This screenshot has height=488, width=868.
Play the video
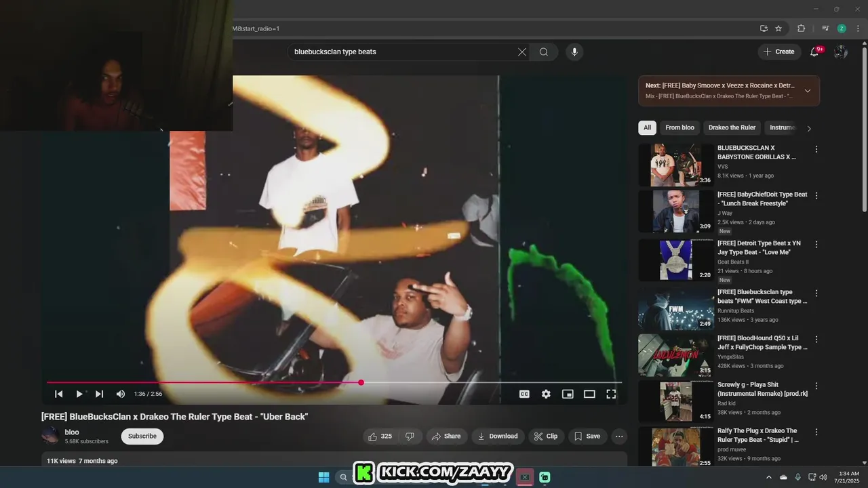pyautogui.click(x=79, y=394)
